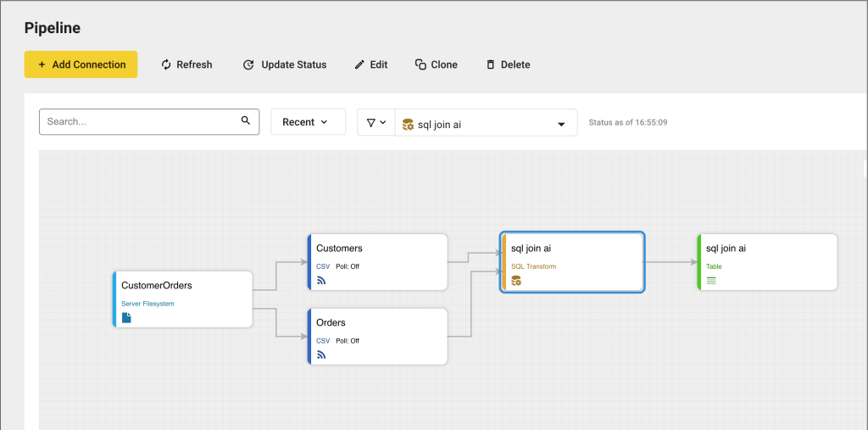Clone the selected node
The height and width of the screenshot is (430, 868).
436,64
